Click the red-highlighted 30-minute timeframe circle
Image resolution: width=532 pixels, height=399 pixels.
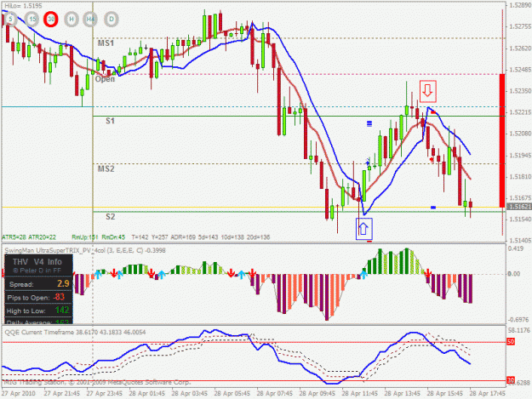[x=51, y=19]
